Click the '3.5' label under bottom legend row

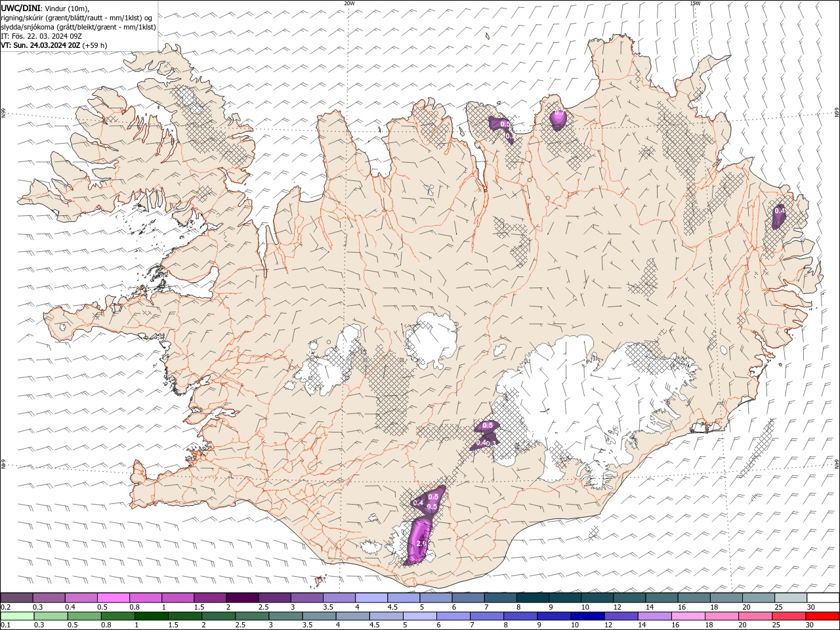point(308,625)
